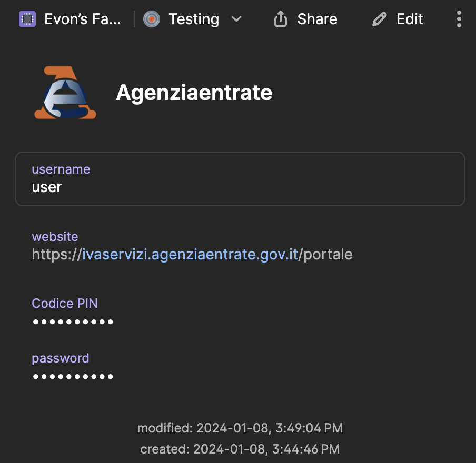The image size is (476, 463).
Task: Expand the Testing vault dropdown chevron
Action: click(x=236, y=19)
